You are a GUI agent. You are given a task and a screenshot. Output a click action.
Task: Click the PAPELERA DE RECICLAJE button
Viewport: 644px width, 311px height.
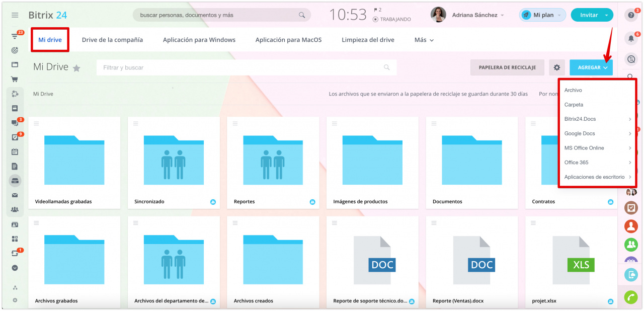point(507,67)
